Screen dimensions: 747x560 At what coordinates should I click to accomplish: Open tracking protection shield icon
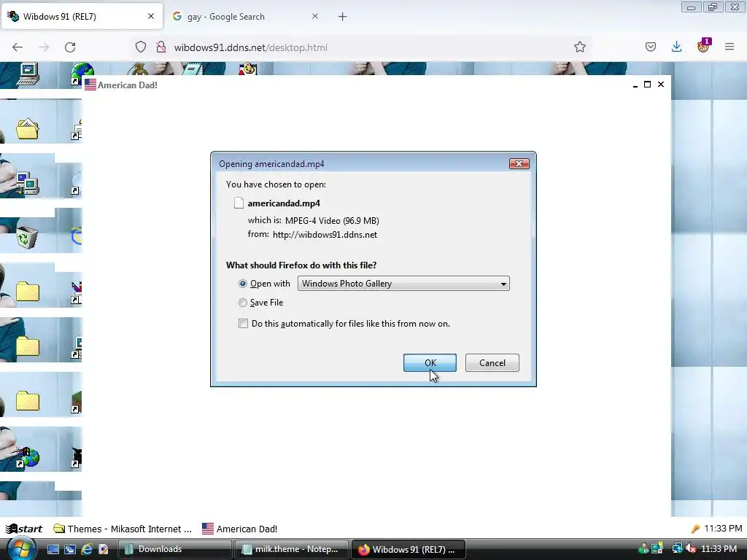tap(141, 47)
